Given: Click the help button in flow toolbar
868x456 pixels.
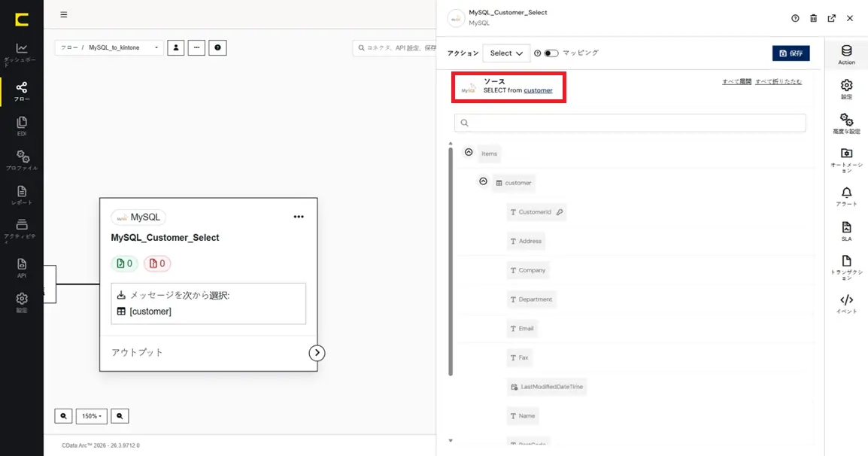Looking at the screenshot, I should pos(217,47).
